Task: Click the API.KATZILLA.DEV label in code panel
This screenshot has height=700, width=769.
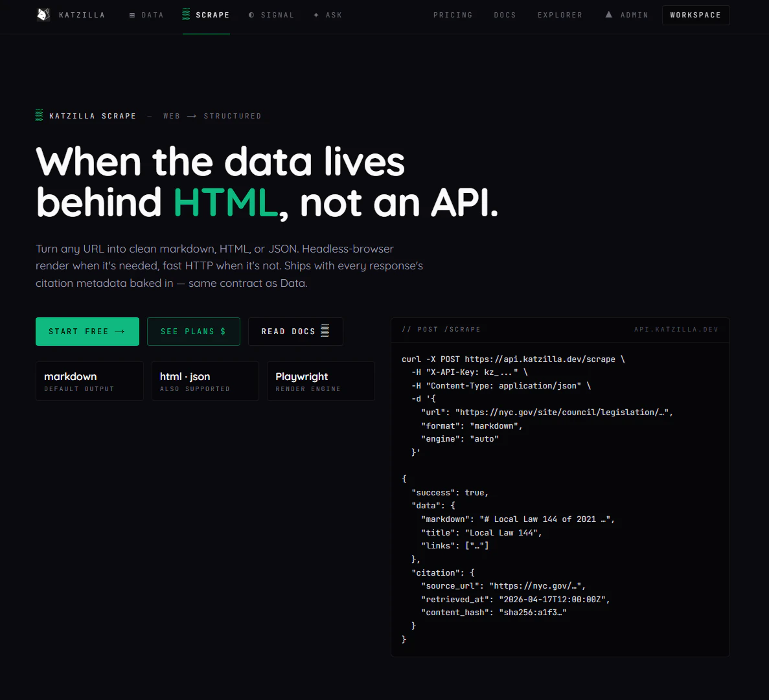Action: coord(676,329)
